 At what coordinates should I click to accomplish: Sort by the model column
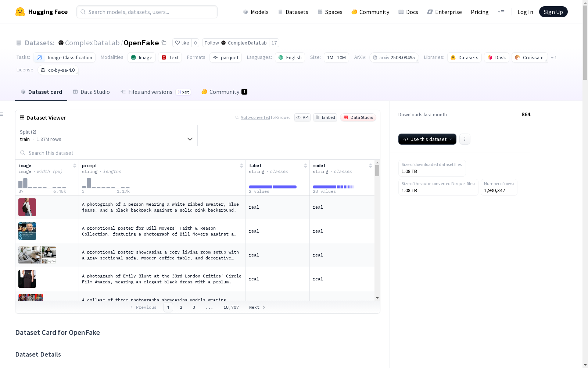(x=370, y=166)
